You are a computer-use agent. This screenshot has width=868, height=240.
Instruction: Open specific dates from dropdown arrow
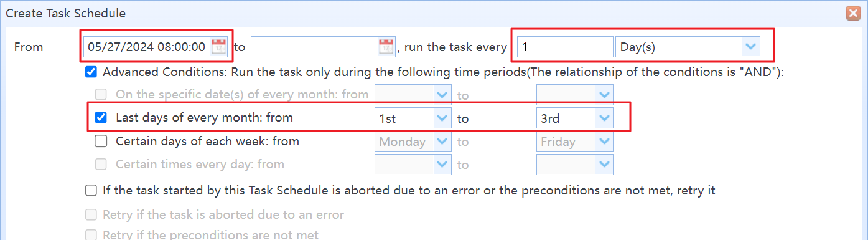click(x=442, y=95)
